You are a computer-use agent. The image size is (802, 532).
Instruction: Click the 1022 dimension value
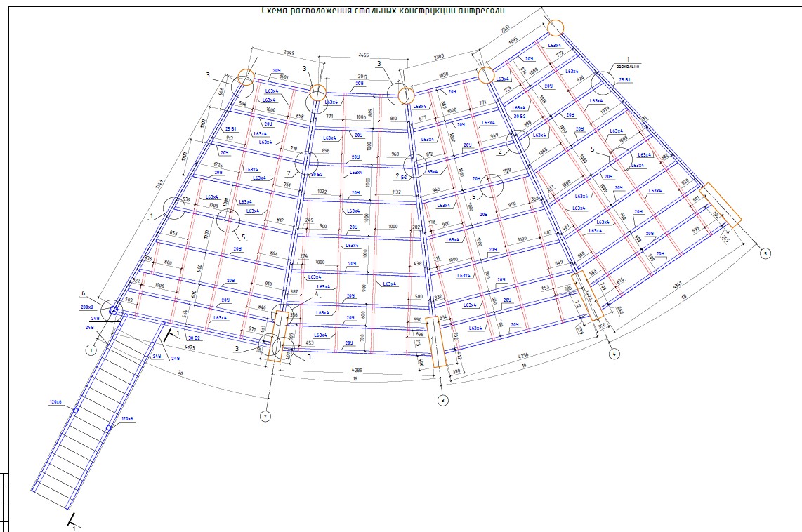point(322,192)
